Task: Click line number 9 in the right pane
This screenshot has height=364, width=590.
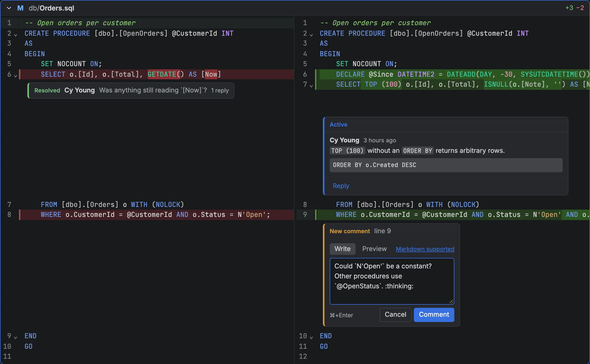Action: pyautogui.click(x=305, y=215)
